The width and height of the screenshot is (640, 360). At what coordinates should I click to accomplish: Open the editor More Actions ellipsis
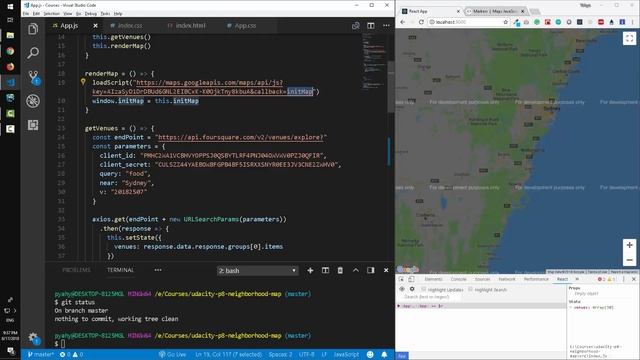[x=386, y=25]
